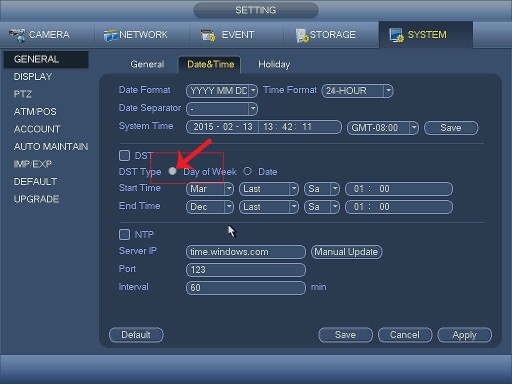Select the SYSTEM monitor icon
Screen dimensions: 512x384
pos(396,35)
